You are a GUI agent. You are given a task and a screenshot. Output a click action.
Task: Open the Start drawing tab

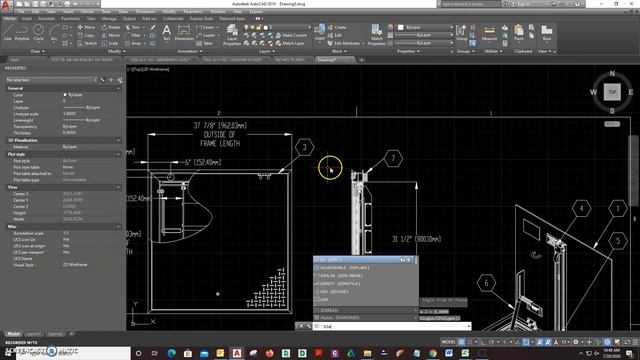click(x=15, y=60)
